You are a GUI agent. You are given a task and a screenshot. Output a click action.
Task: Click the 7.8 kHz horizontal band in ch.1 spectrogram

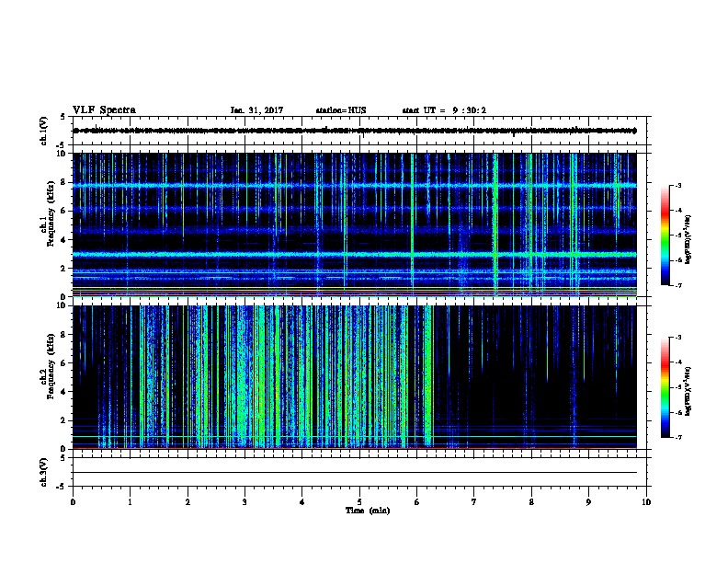355,185
